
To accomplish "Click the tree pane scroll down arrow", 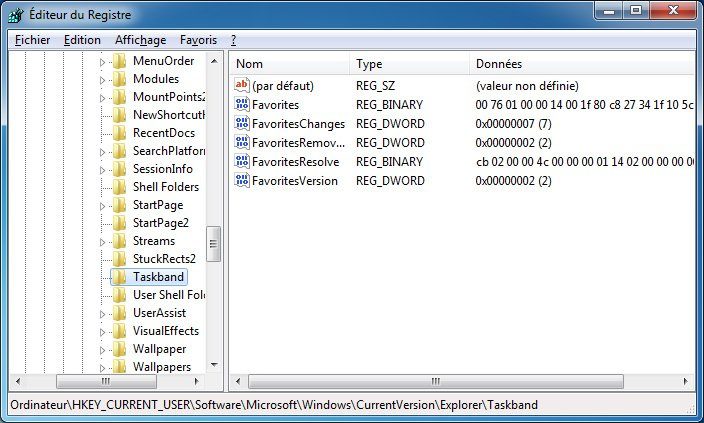I will coord(214,365).
